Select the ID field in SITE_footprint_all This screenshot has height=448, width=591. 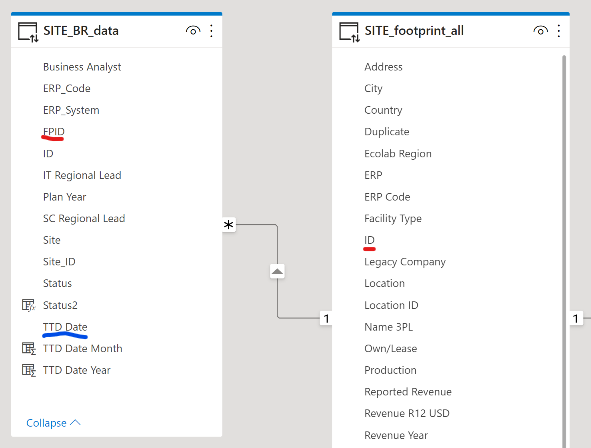(x=369, y=240)
